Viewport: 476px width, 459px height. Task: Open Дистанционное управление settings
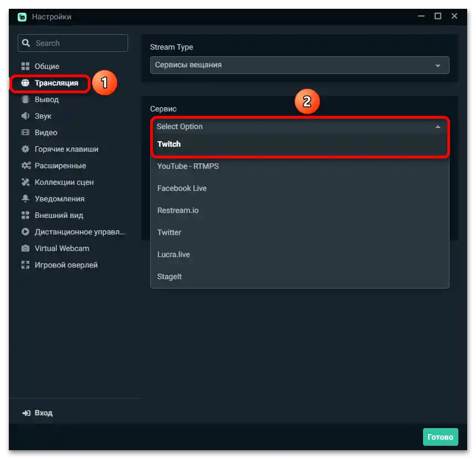80,232
